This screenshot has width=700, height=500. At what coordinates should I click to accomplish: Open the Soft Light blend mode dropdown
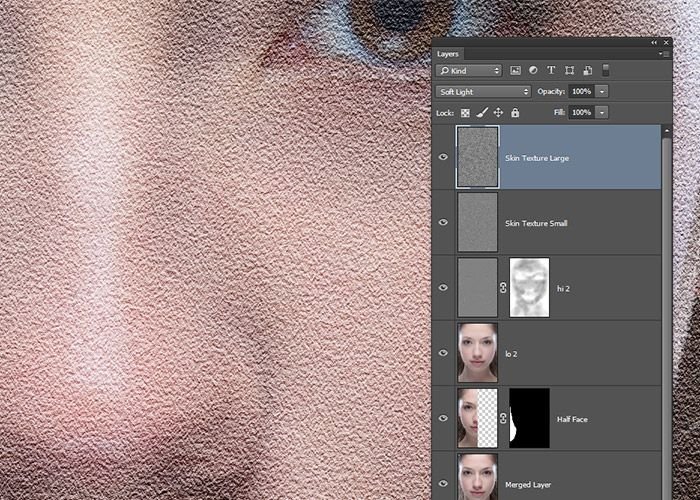[x=484, y=91]
